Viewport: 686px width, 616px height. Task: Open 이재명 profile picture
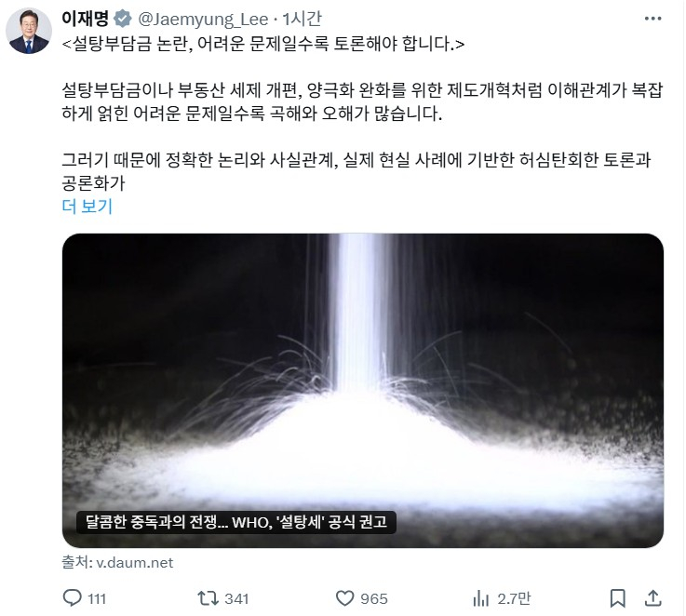point(29,32)
